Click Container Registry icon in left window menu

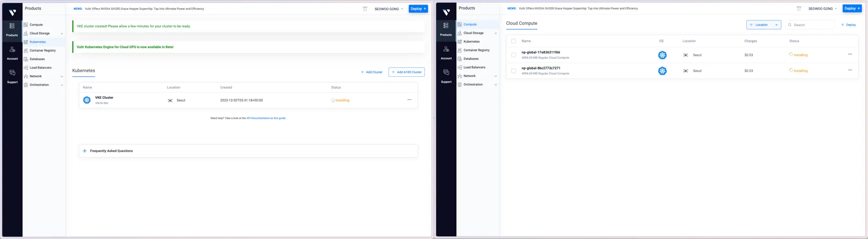tap(26, 50)
